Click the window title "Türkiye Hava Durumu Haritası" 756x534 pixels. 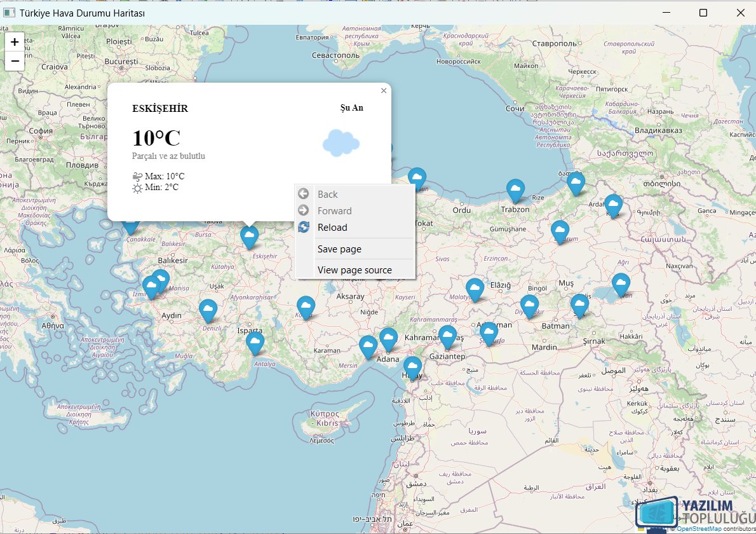[83, 13]
